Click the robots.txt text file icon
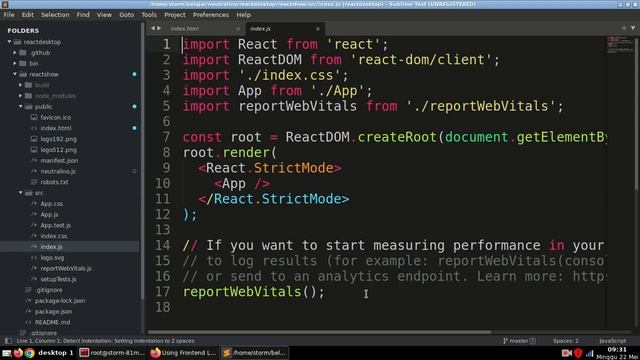 pos(34,182)
